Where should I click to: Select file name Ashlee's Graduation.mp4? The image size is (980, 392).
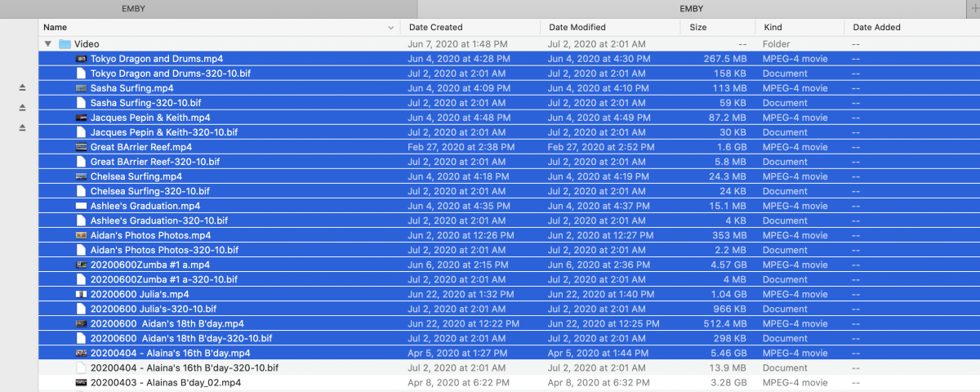coord(145,206)
